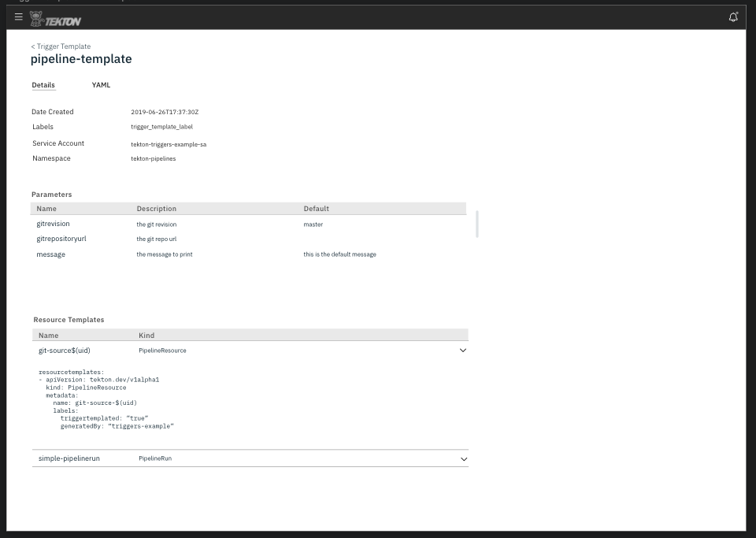
Task: Click the simple-pipelinerun row name
Action: pos(69,458)
